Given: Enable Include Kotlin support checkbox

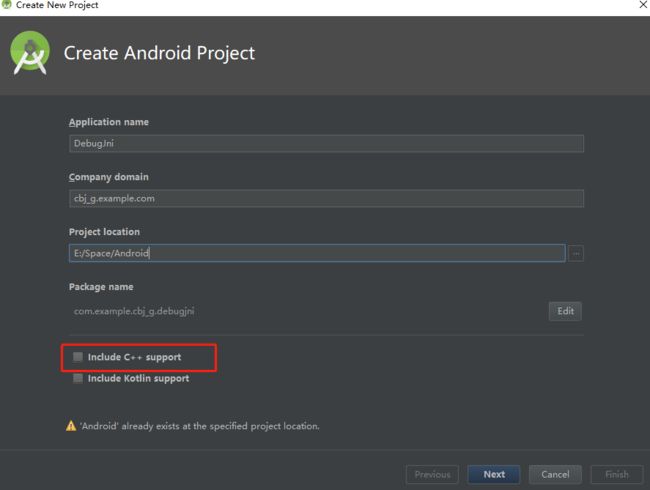Looking at the screenshot, I should pyautogui.click(x=78, y=378).
